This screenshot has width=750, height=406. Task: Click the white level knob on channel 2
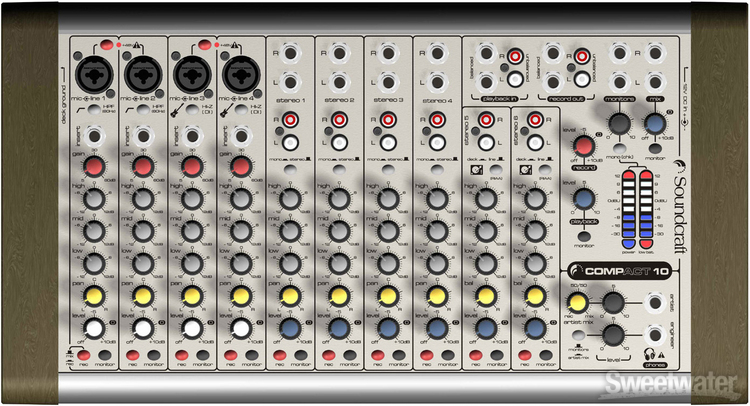(x=143, y=329)
